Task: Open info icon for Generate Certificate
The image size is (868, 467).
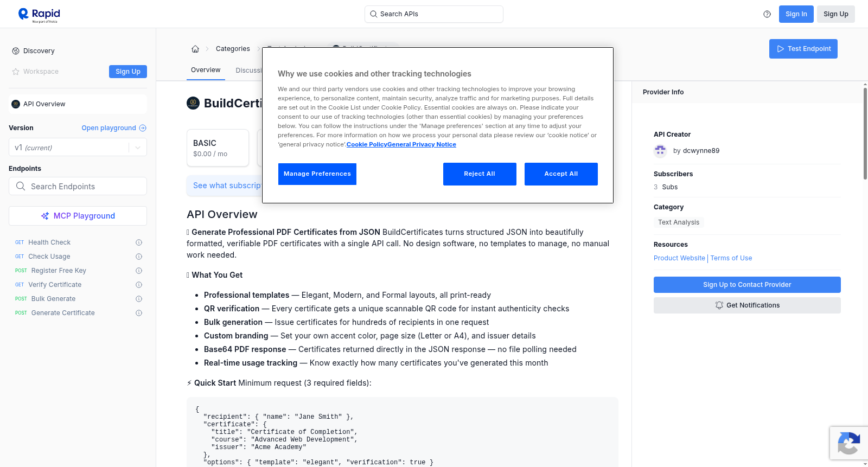Action: pos(139,313)
